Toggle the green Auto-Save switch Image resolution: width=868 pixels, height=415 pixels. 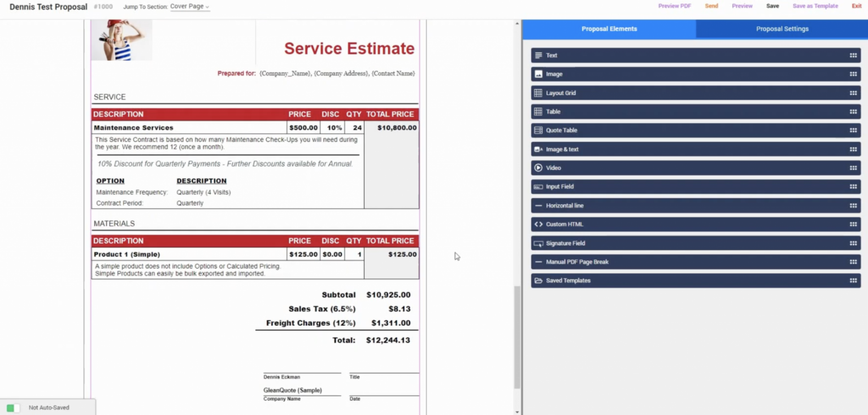(12, 408)
